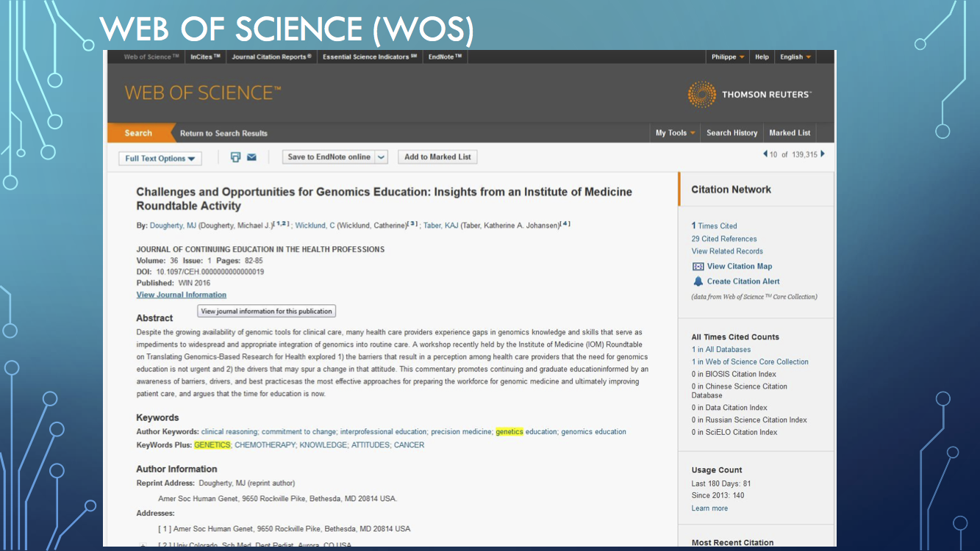Select commitment to change keyword
The width and height of the screenshot is (980, 551).
(x=298, y=432)
